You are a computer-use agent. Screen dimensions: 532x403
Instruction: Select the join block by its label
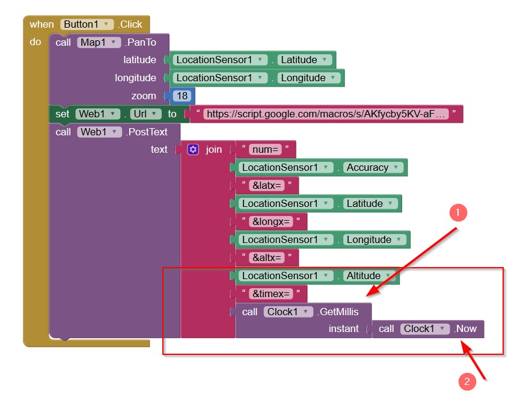pos(213,150)
